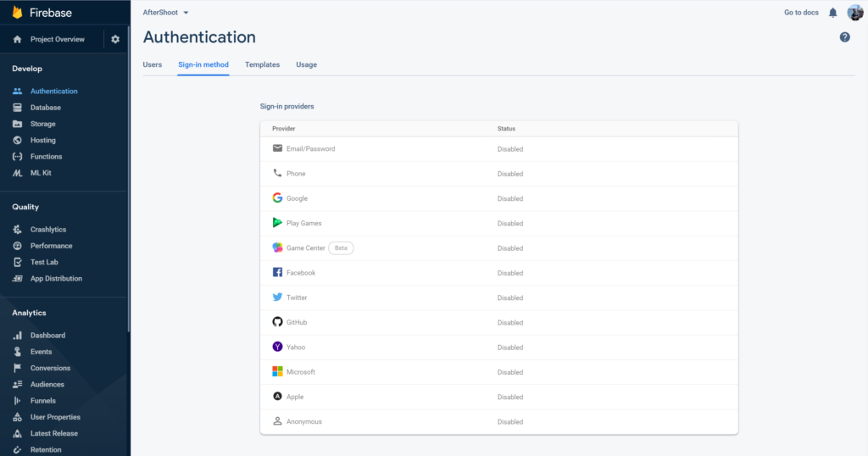This screenshot has width=868, height=456.
Task: Open the user account avatar
Action: click(x=855, y=12)
